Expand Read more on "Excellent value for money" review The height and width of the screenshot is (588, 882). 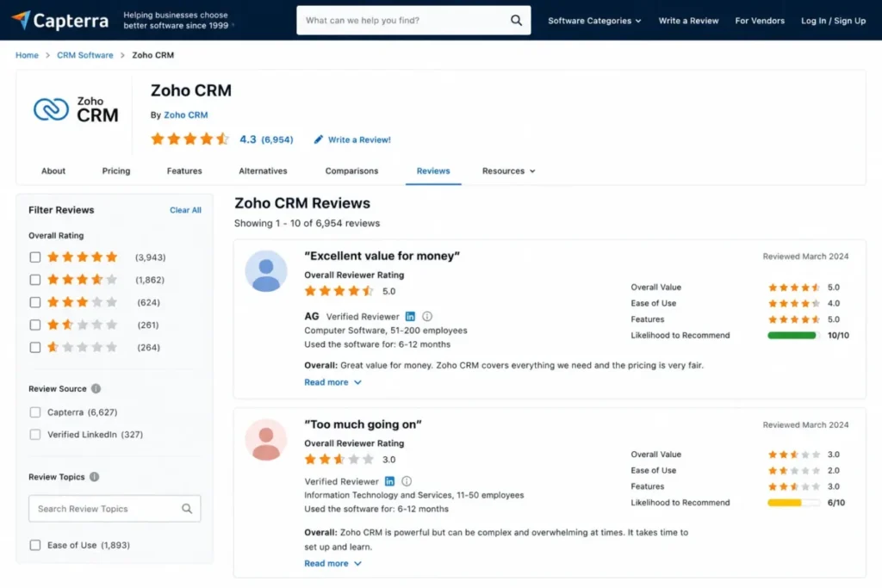332,382
